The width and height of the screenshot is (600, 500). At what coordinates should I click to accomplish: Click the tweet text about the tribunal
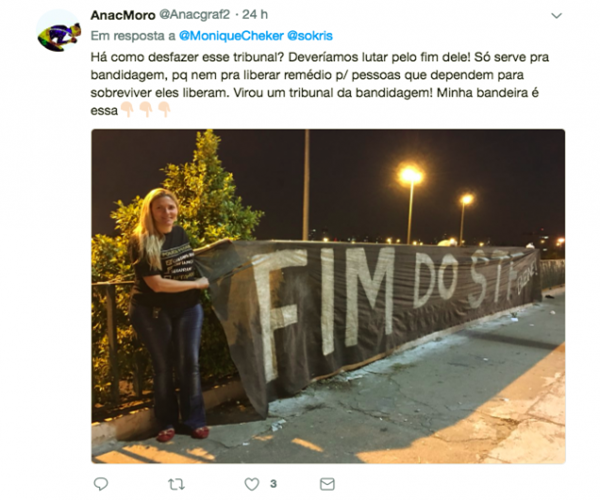[320, 84]
